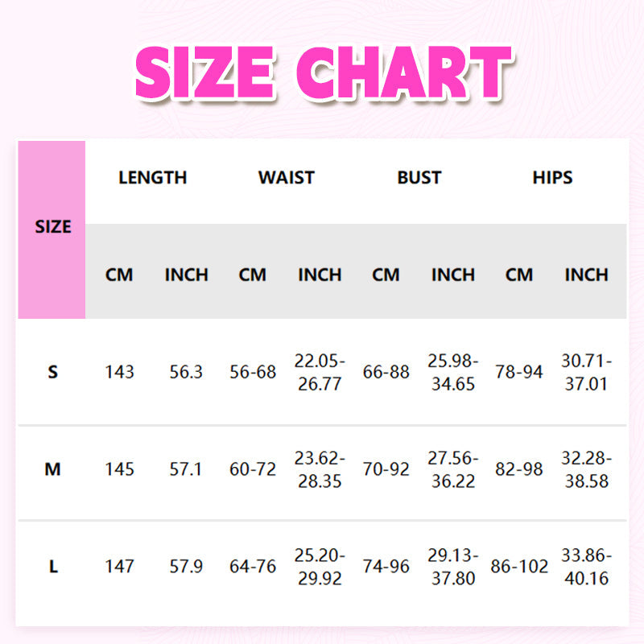644x644 pixels.
Task: Select the M size row label
Action: (x=53, y=469)
